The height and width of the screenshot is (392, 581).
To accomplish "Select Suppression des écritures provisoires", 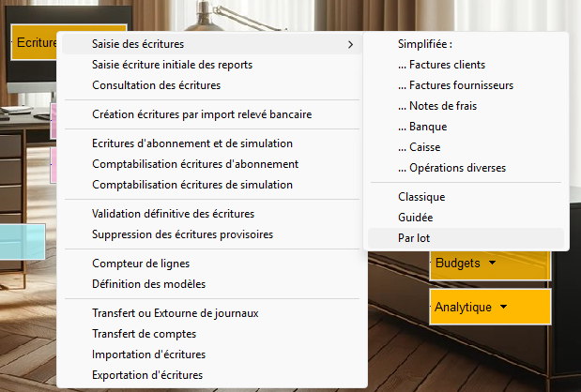I will click(182, 234).
